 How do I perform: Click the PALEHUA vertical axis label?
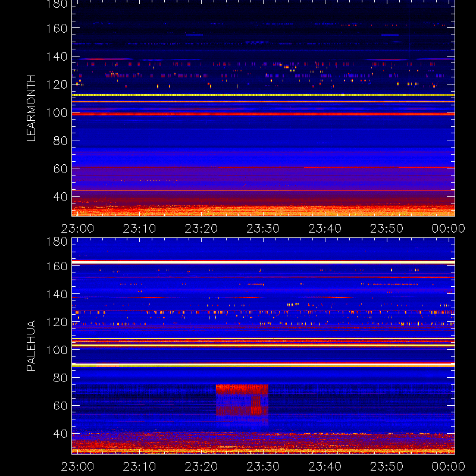click(x=31, y=346)
